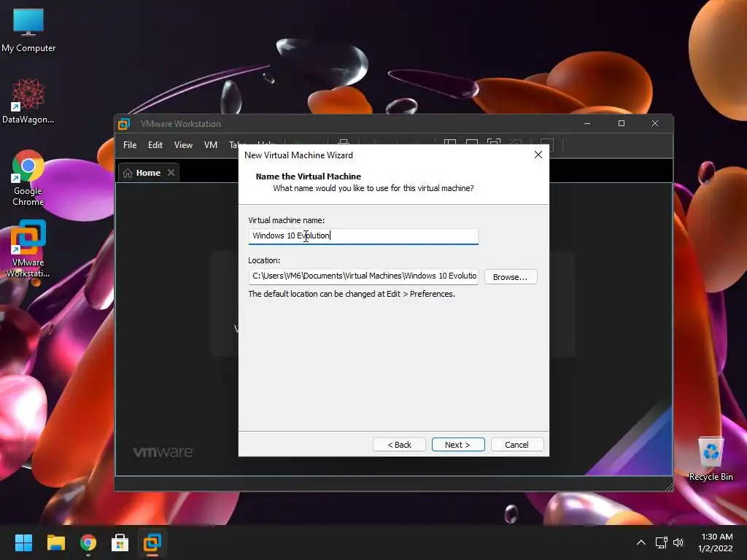Click the VMware Workstation taskbar icon

point(152,542)
